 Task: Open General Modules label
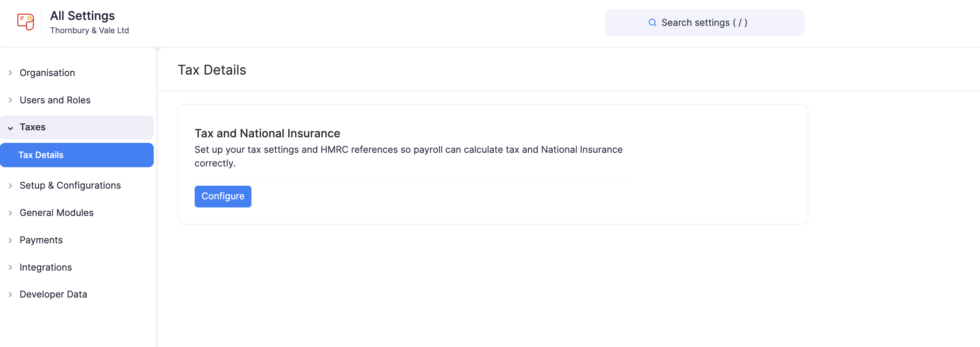coord(56,213)
